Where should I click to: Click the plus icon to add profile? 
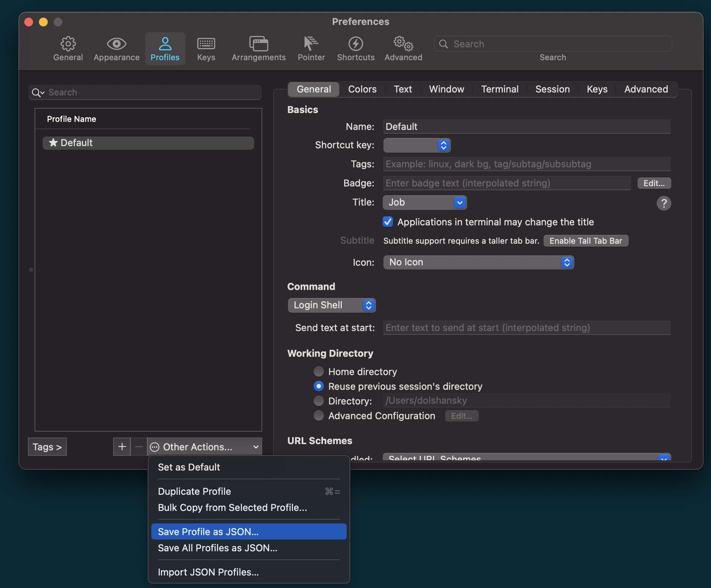click(x=122, y=447)
